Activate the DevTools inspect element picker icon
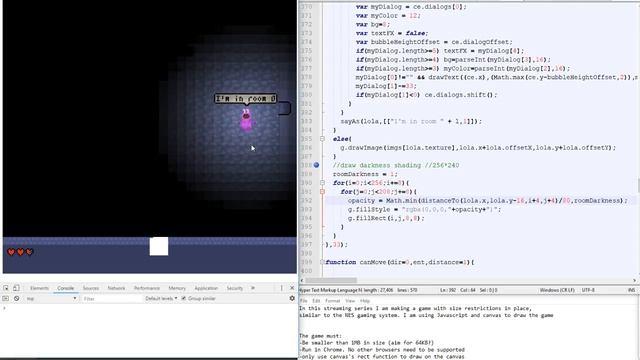The image size is (640, 360). pos(6,288)
